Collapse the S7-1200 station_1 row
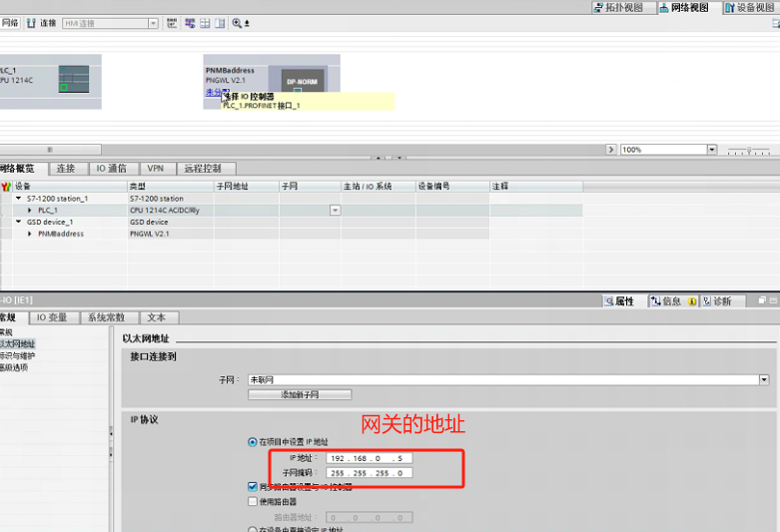 tap(18, 198)
